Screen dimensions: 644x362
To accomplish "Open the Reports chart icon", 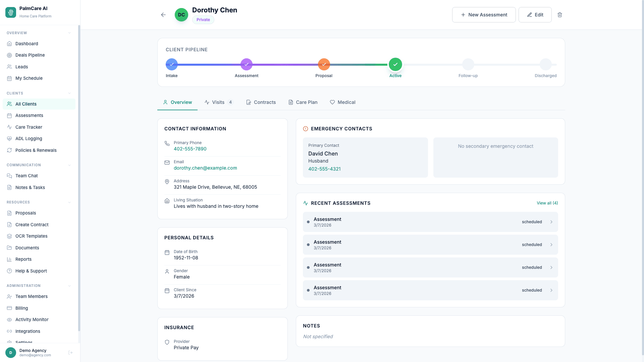I will [10, 259].
